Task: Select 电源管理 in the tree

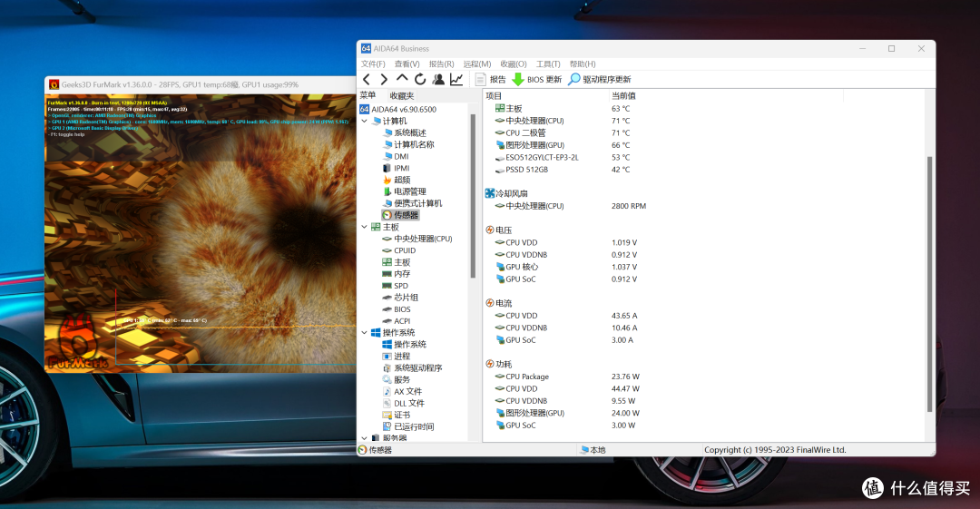Action: tap(405, 192)
